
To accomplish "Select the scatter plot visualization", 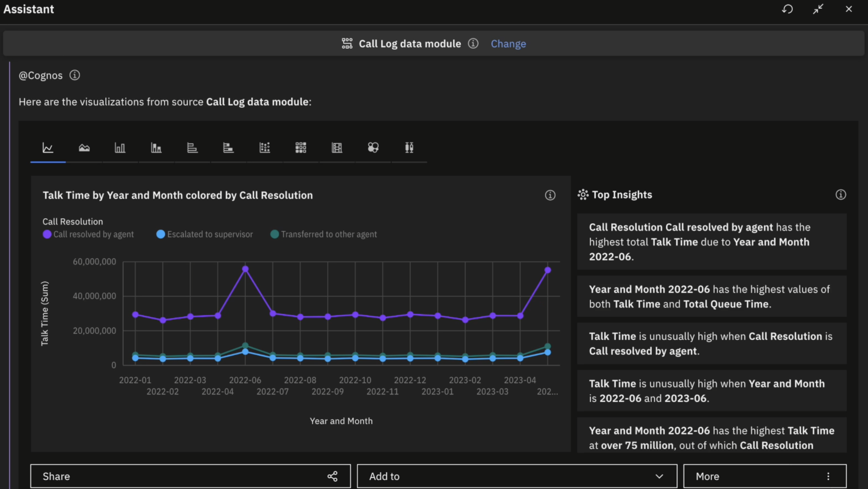I will coord(265,147).
